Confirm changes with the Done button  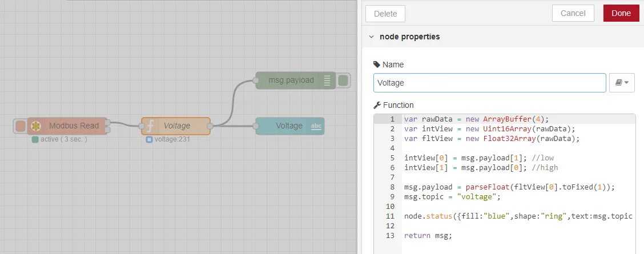pyautogui.click(x=621, y=13)
